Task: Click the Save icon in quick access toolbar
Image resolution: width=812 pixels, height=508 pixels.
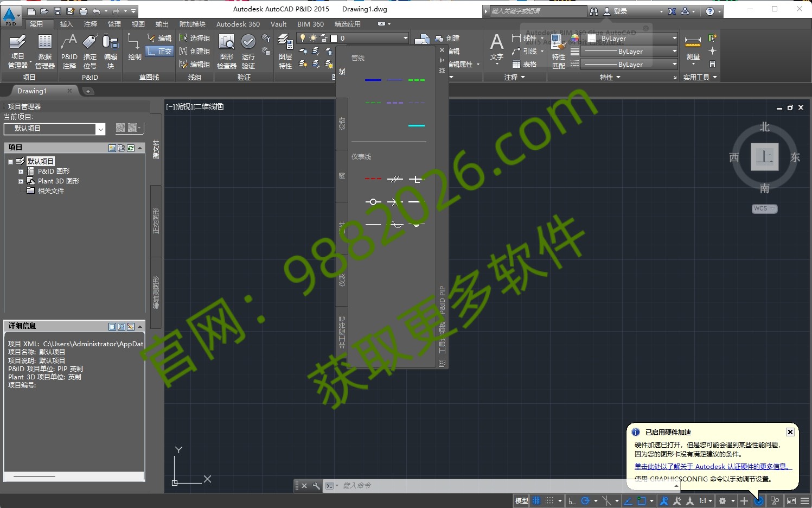Action: (x=57, y=11)
